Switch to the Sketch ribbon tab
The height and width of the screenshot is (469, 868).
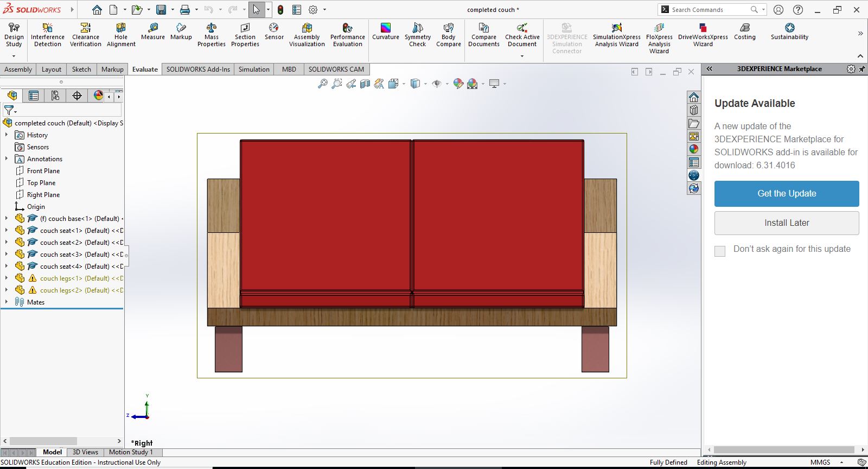tap(81, 69)
